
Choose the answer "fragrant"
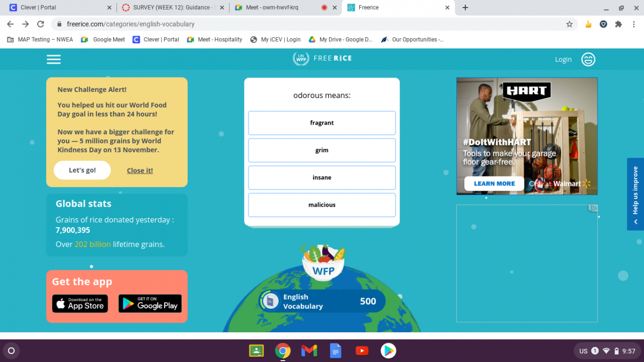tap(322, 123)
